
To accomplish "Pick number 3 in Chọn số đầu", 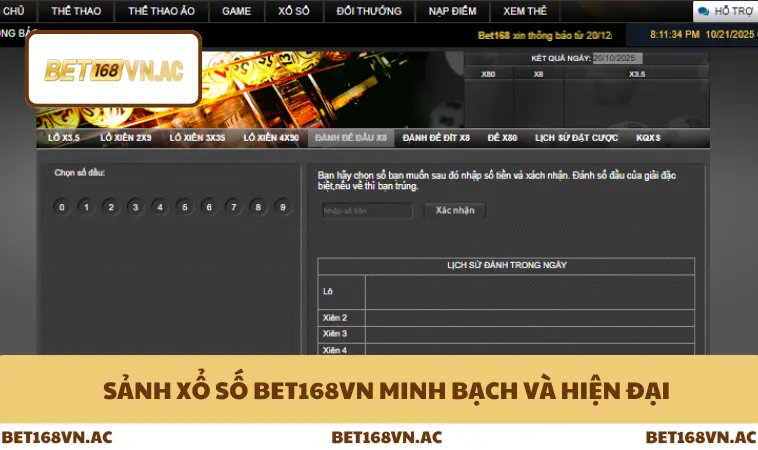I will (135, 207).
